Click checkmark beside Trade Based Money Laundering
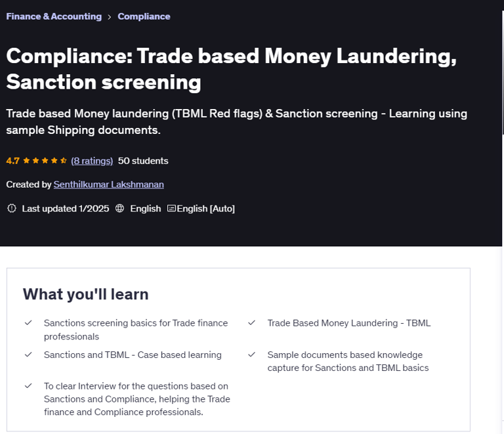Screen dimensions: 504x434 (251, 323)
